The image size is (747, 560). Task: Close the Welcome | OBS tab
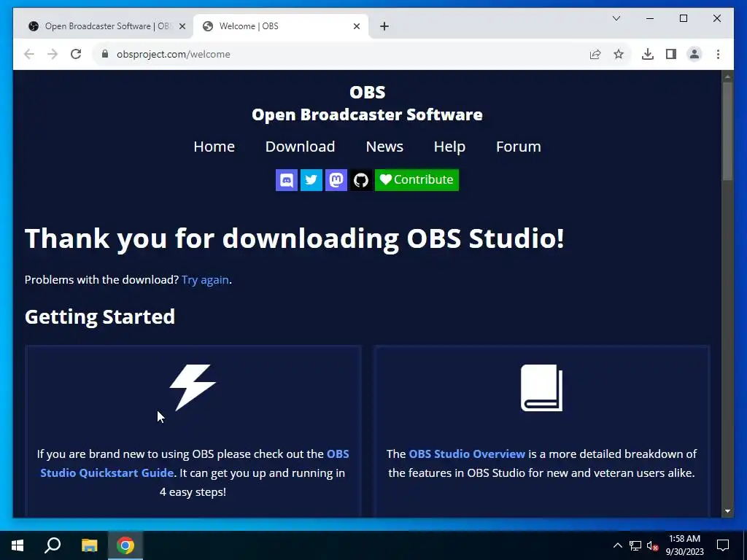[356, 27]
